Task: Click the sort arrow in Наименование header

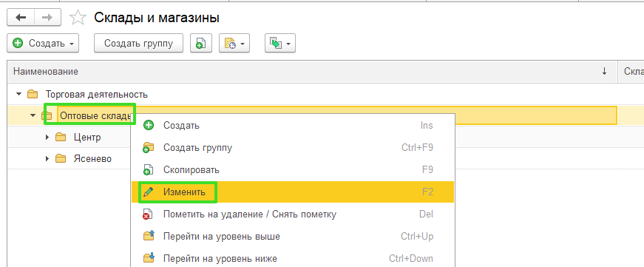Action: tap(604, 72)
